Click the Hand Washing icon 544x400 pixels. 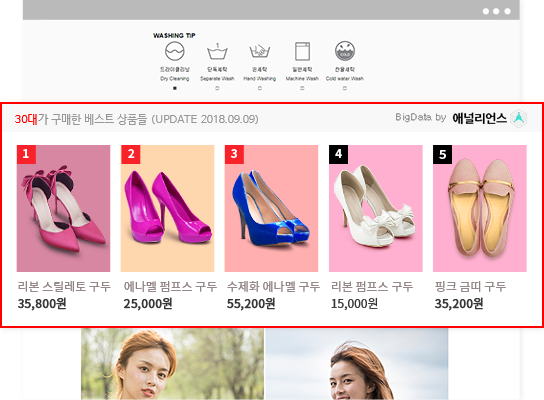[260, 51]
